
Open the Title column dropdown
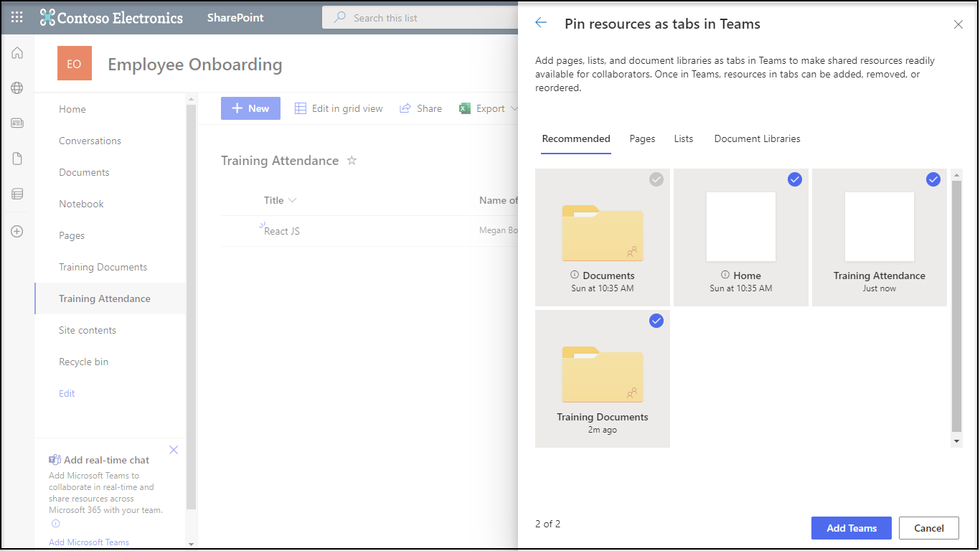pyautogui.click(x=292, y=201)
